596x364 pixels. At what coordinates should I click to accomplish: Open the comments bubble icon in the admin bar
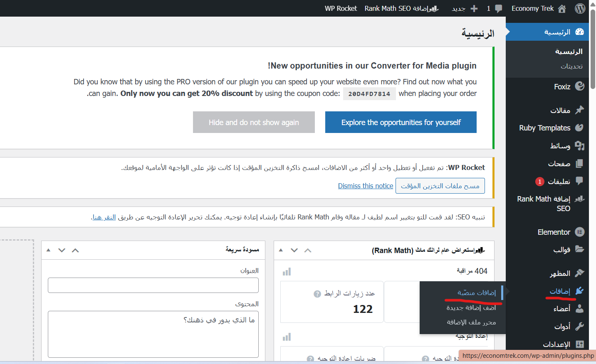click(499, 8)
